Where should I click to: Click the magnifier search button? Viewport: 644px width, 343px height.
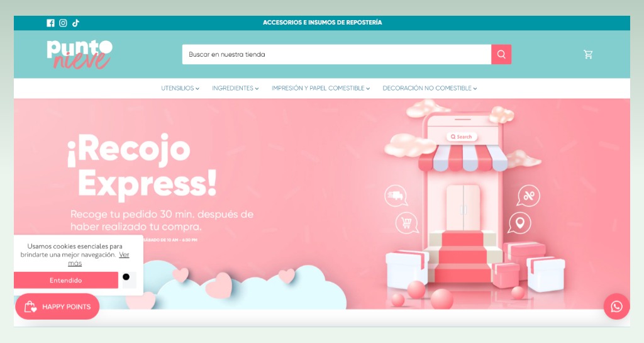[x=501, y=54]
